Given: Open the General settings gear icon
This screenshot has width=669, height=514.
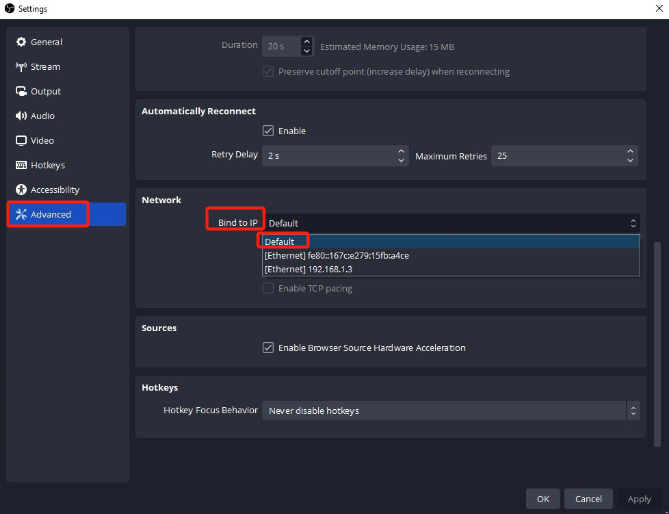Looking at the screenshot, I should [x=21, y=42].
